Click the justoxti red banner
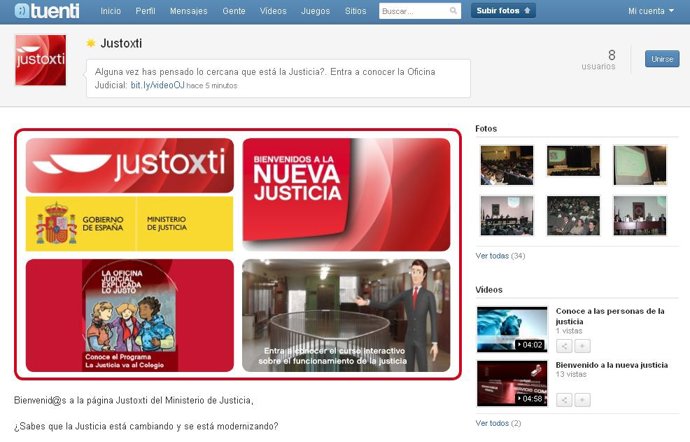Screen dimensions: 690x442 tap(129, 165)
